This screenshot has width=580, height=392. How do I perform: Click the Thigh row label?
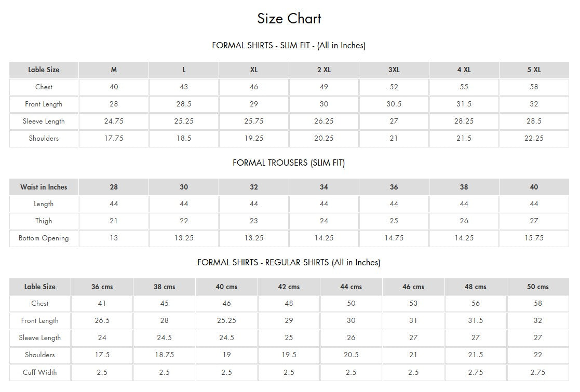click(44, 221)
